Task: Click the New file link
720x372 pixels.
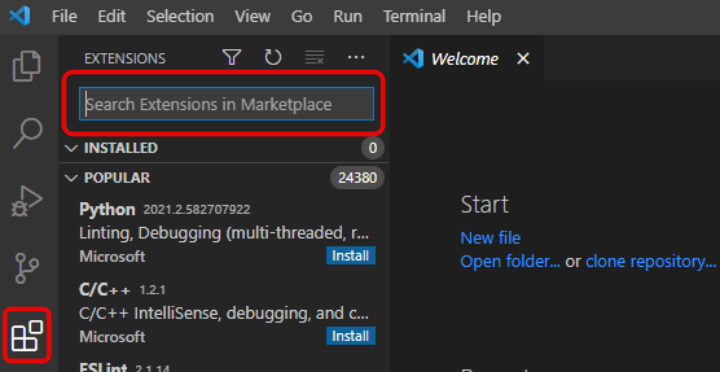Action: (x=490, y=238)
